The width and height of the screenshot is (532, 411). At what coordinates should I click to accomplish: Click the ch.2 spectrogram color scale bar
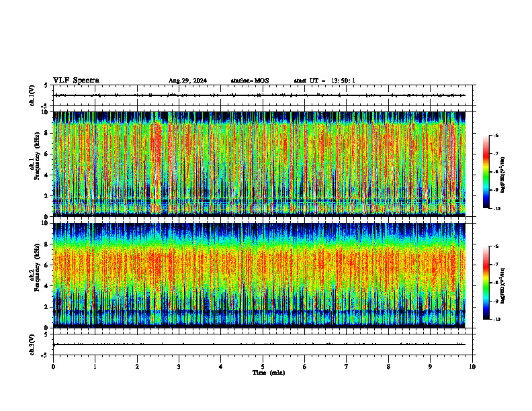[x=486, y=283]
